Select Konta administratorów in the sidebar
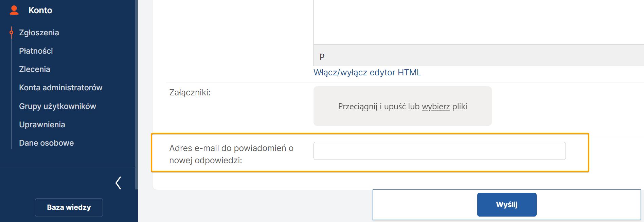The image size is (644, 222). [x=61, y=88]
